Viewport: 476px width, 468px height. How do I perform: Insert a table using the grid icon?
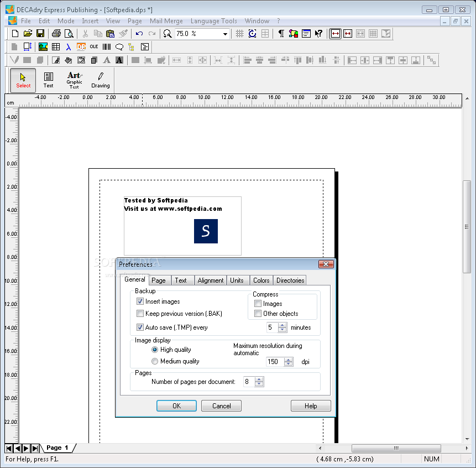point(56,47)
